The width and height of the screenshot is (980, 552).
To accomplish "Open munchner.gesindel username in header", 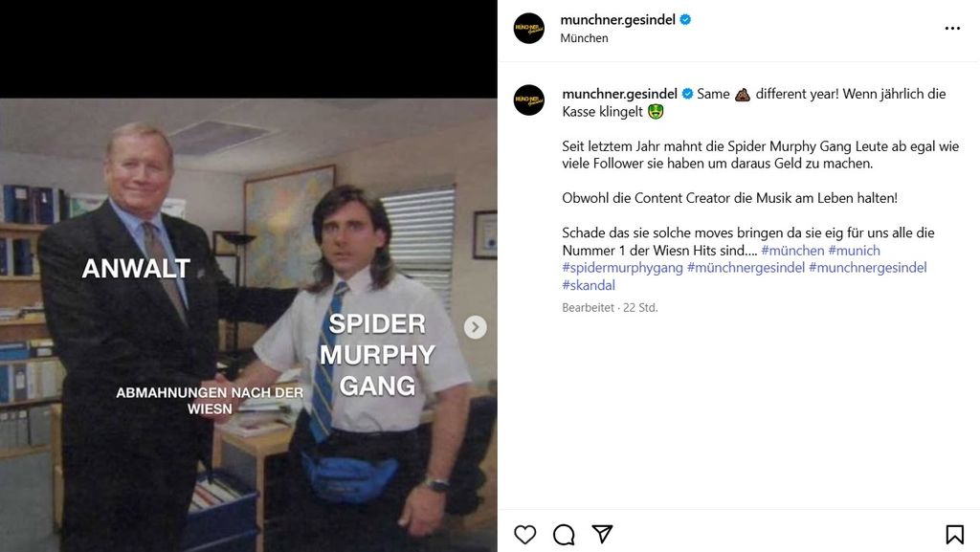I will pos(617,19).
